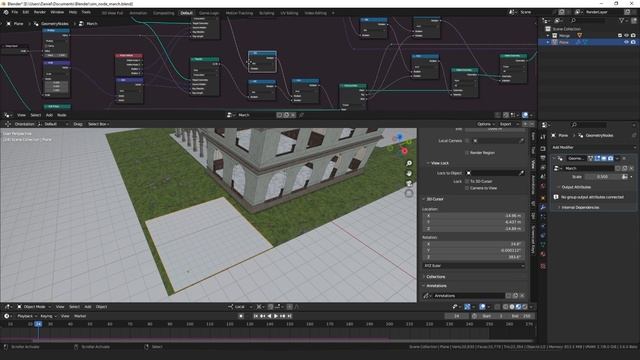Open the Render menu

pyautogui.click(x=40, y=12)
